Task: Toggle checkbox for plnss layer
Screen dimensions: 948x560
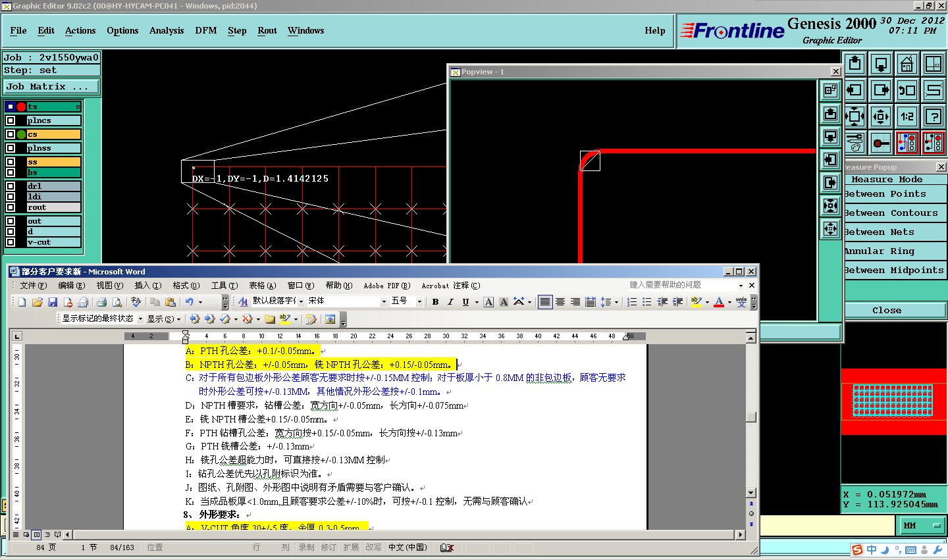Action: tap(11, 148)
